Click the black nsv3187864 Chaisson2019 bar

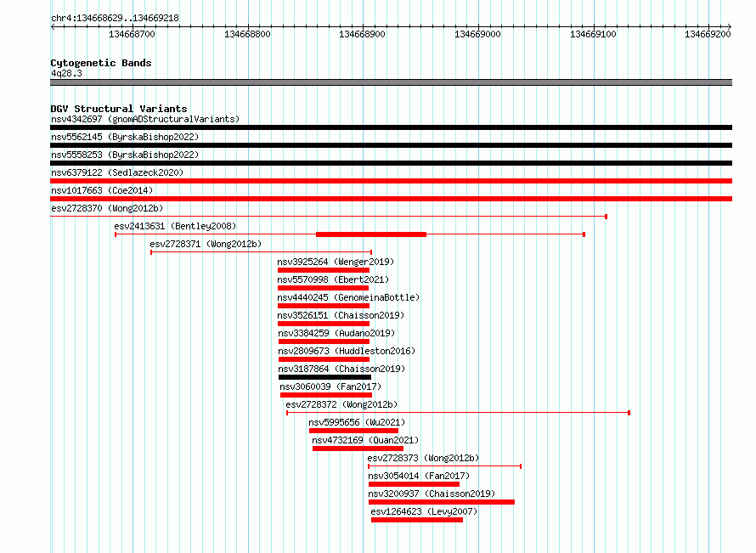point(325,377)
